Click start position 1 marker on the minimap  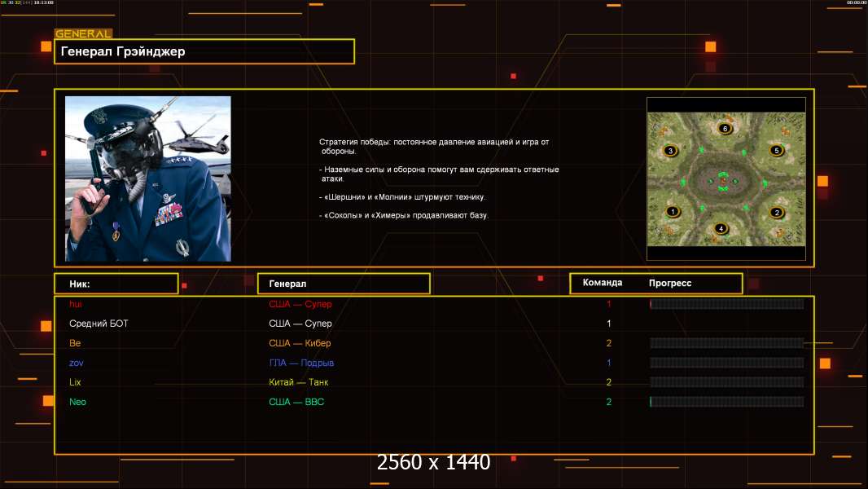[673, 212]
